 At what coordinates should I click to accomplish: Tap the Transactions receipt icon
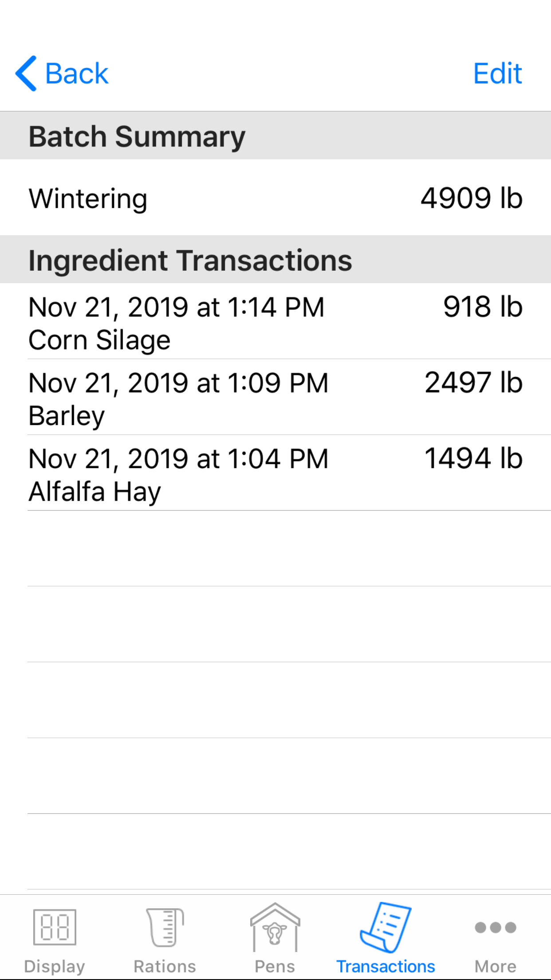(x=386, y=927)
